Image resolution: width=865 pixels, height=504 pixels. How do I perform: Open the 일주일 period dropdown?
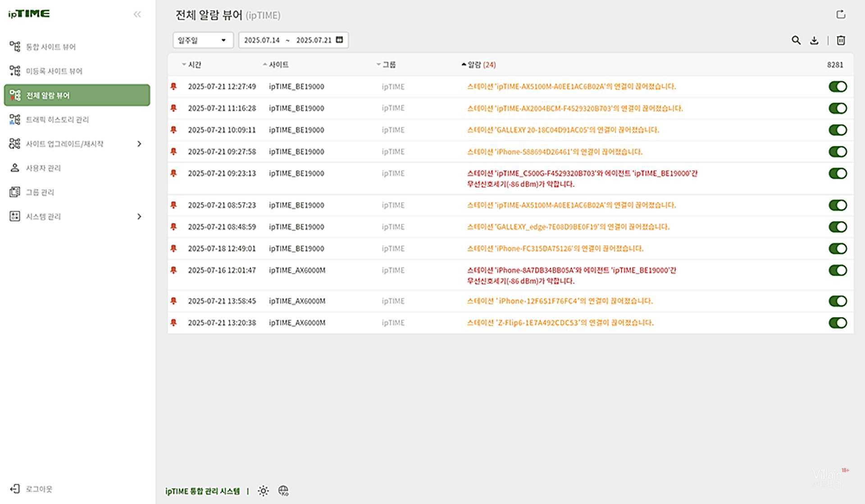(x=203, y=40)
